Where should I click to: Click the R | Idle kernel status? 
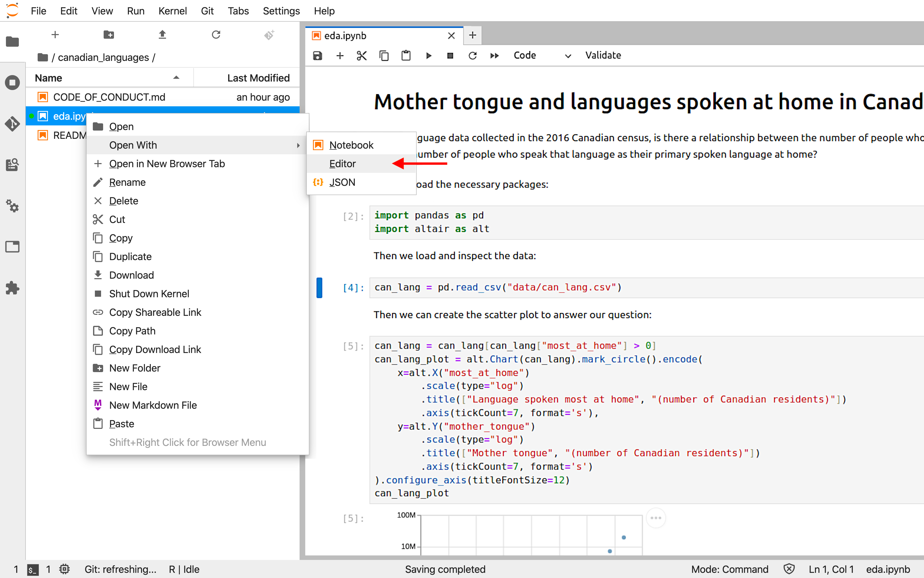point(184,569)
